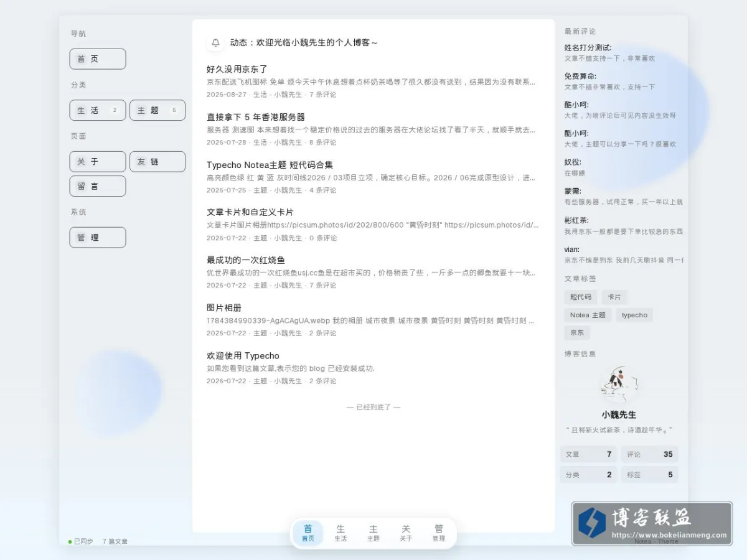Viewport: 747px width, 560px height.
Task: Open the 生活 category button
Action: pyautogui.click(x=98, y=110)
